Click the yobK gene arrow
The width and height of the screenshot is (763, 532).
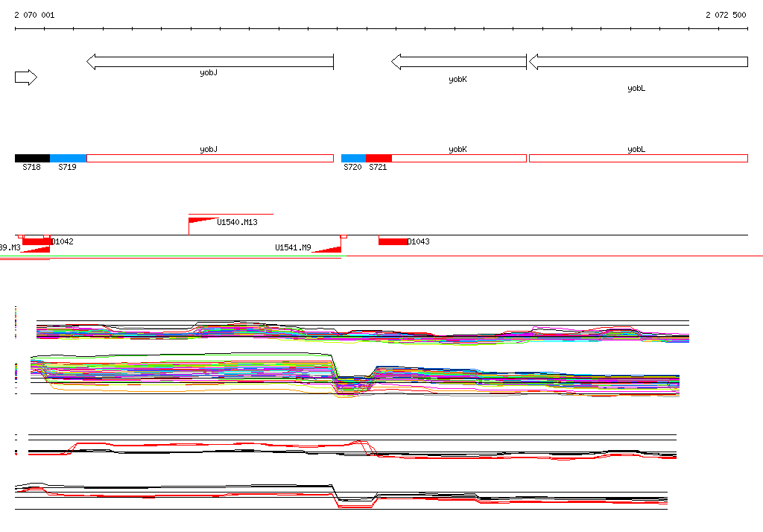(459, 62)
